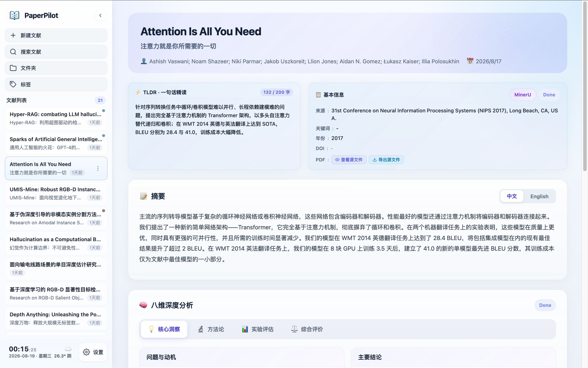Click the scales icon on 综合评价 tab
This screenshot has width=588, height=368.
pyautogui.click(x=294, y=329)
